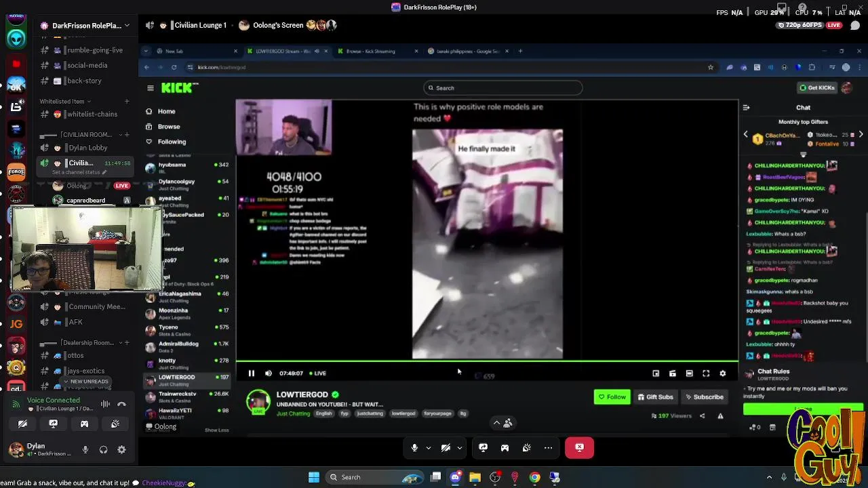The height and width of the screenshot is (488, 868).
Task: Open soundboard button in voice panel
Action: click(x=115, y=424)
